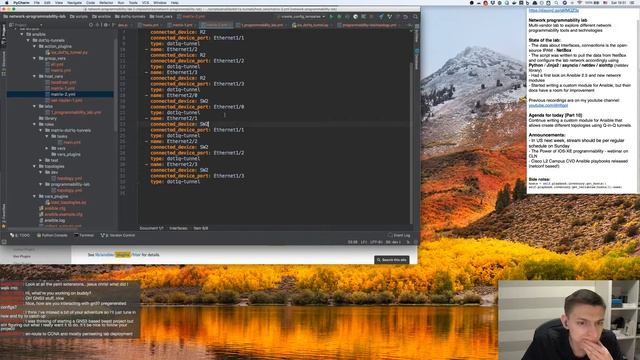The height and width of the screenshot is (360, 640).
Task: Collapse the ansible folder
Action: coord(22,34)
